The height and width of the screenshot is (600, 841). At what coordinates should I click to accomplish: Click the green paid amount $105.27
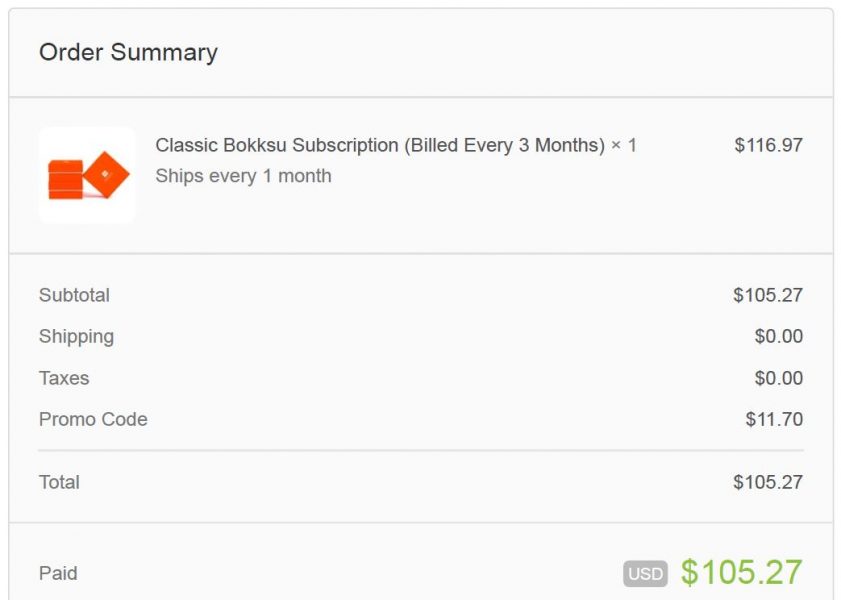coord(742,572)
